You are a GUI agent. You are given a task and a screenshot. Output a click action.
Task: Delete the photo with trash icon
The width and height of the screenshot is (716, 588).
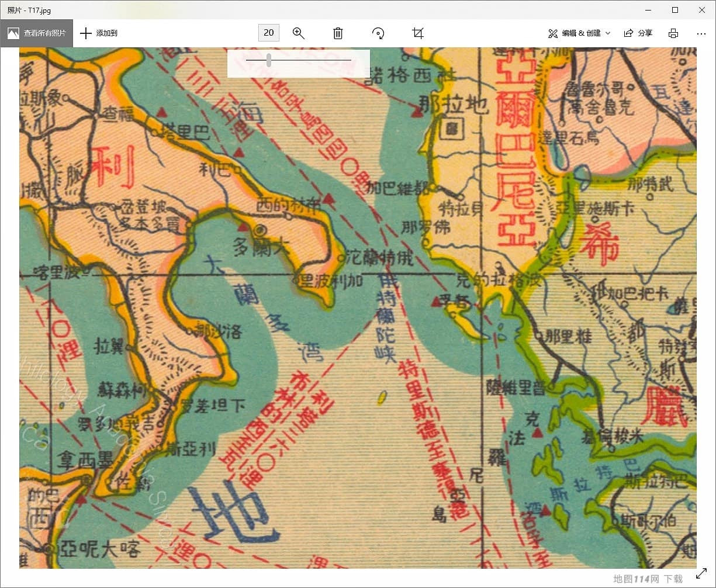(x=338, y=33)
